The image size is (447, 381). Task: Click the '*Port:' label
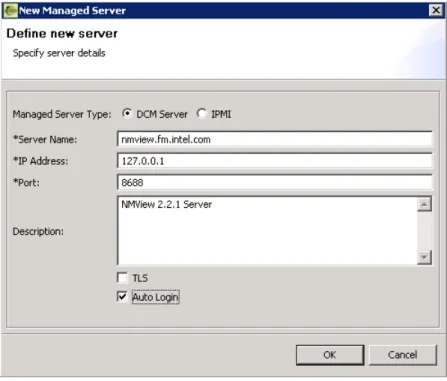tap(26, 183)
